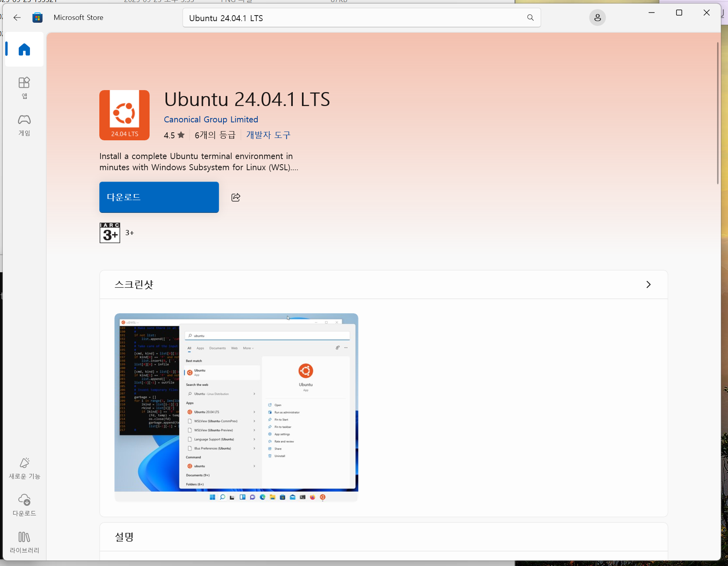Click the 4.5 star rating
The image size is (728, 566).
point(174,135)
